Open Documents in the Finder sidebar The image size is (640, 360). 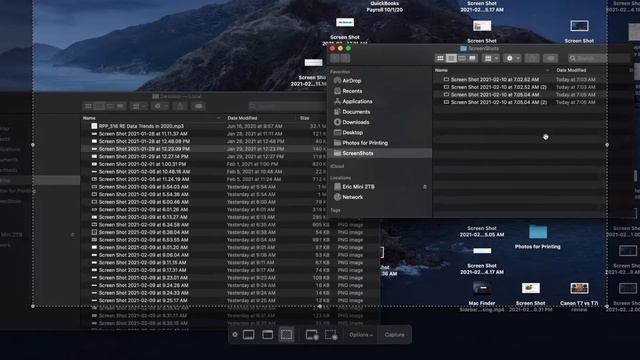(356, 112)
